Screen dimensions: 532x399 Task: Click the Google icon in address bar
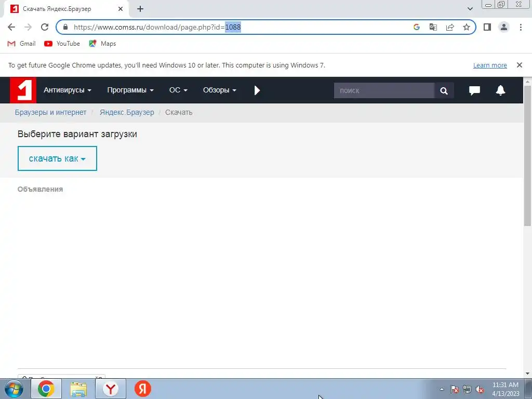417,27
